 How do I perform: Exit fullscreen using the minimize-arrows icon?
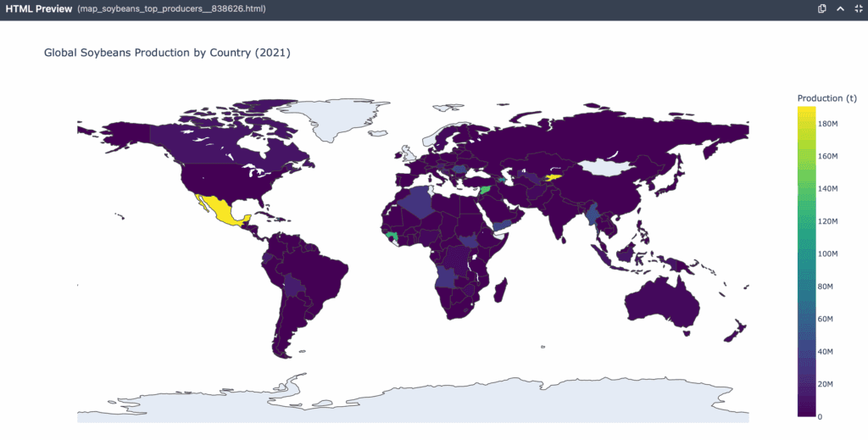pyautogui.click(x=858, y=8)
